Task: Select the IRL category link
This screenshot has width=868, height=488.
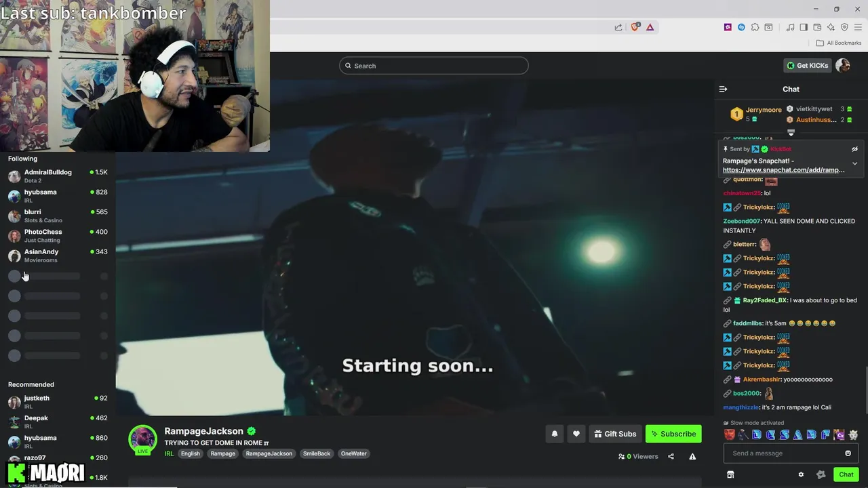Action: tap(169, 453)
